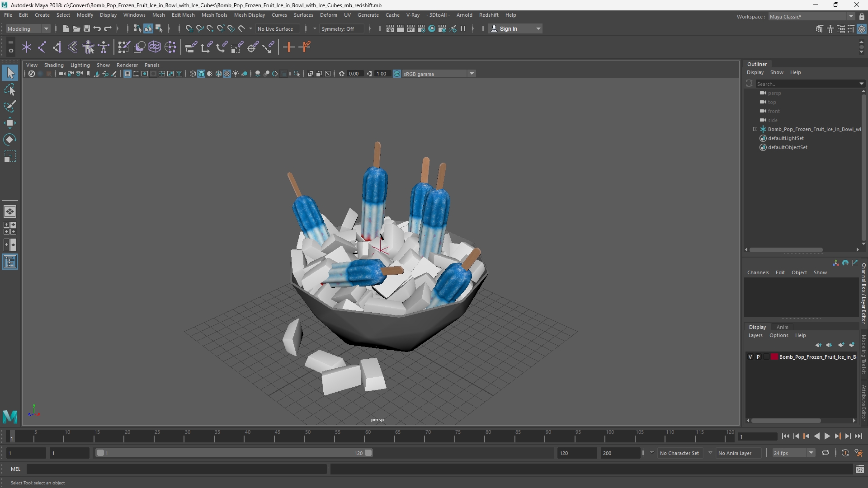Open the IPR render icon

411,28
